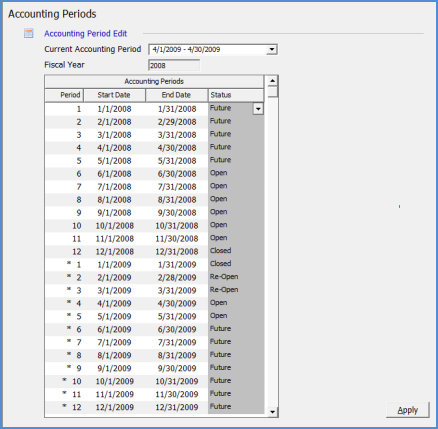This screenshot has width=438, height=429.
Task: Open the Current Accounting Period dropdown
Action: (272, 49)
